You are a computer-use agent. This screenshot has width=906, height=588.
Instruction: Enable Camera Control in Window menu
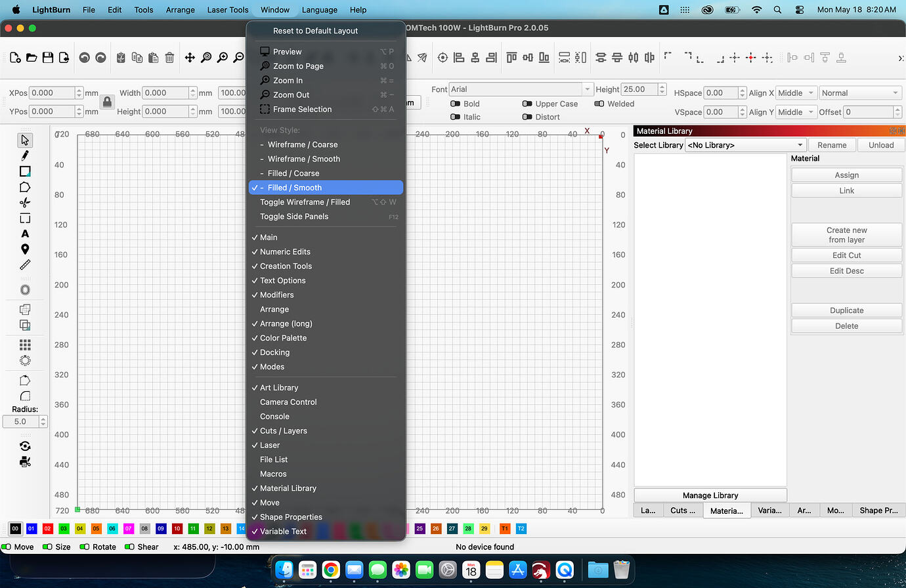[288, 402]
